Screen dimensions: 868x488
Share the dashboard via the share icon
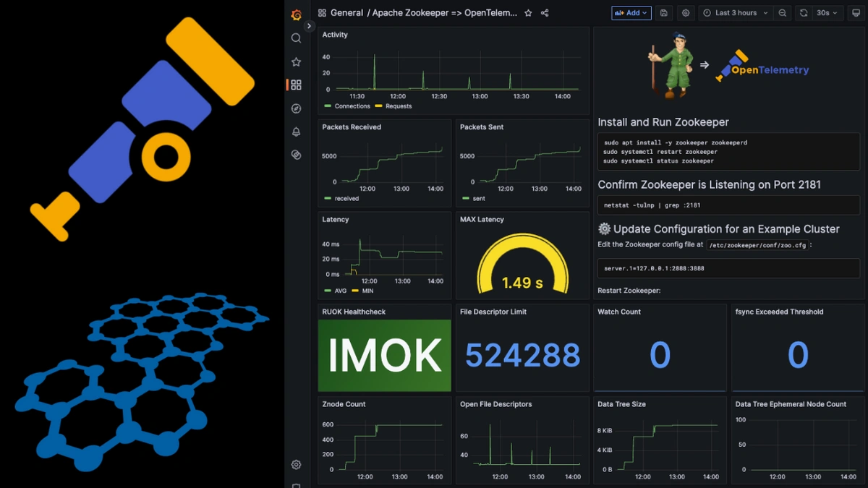click(545, 12)
